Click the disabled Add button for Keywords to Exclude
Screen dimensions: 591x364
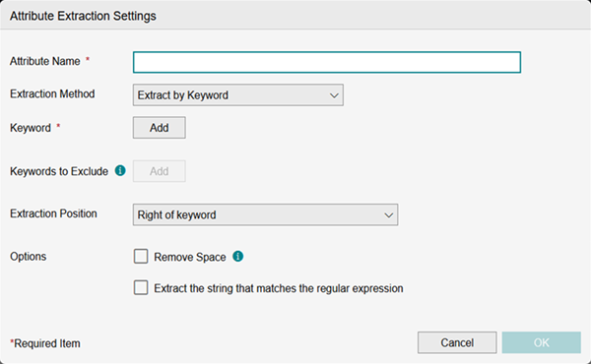159,171
